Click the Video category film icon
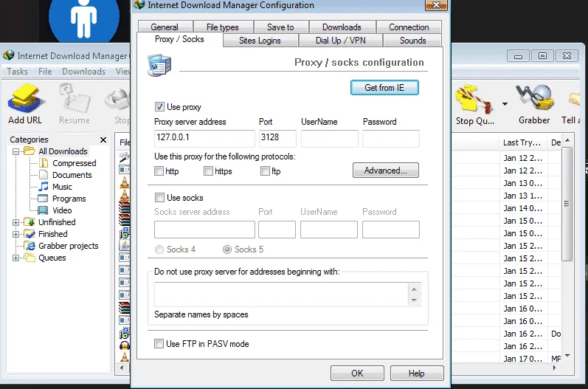Screen dimensions: 588x389 pos(44,210)
